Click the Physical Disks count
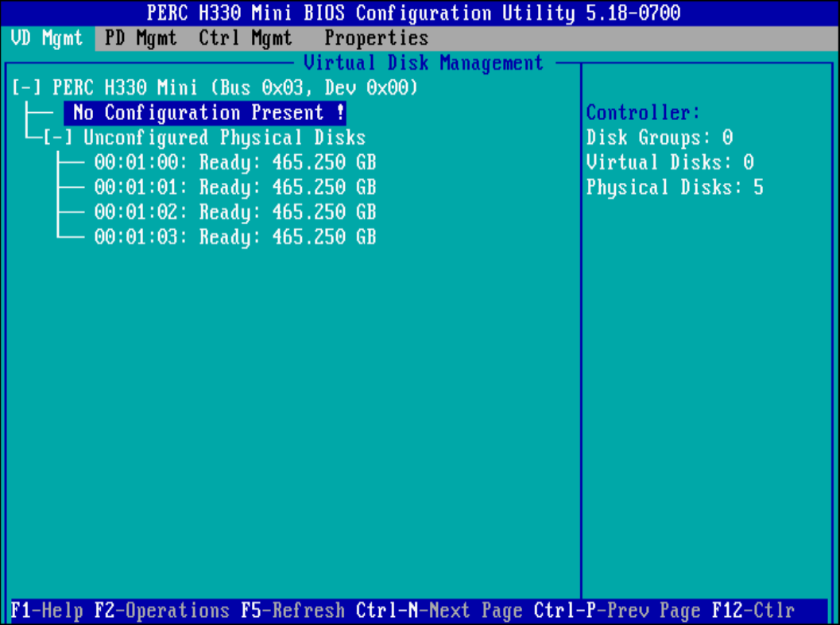840x625 pixels. (x=674, y=188)
